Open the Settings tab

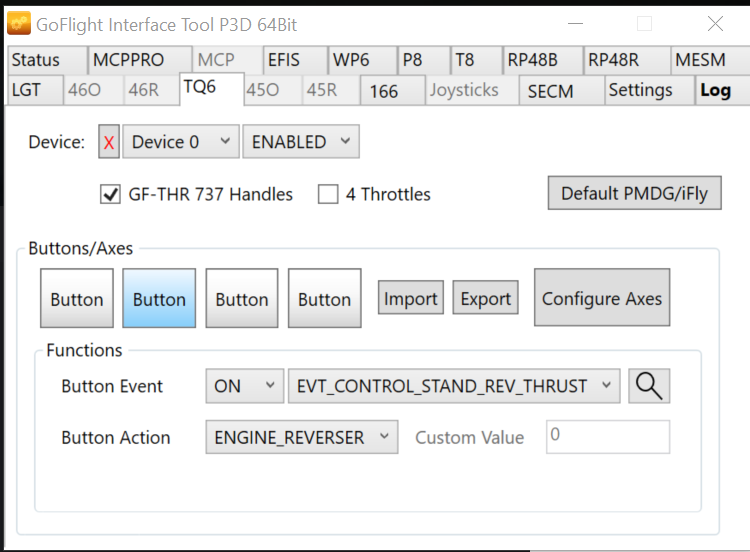click(640, 90)
